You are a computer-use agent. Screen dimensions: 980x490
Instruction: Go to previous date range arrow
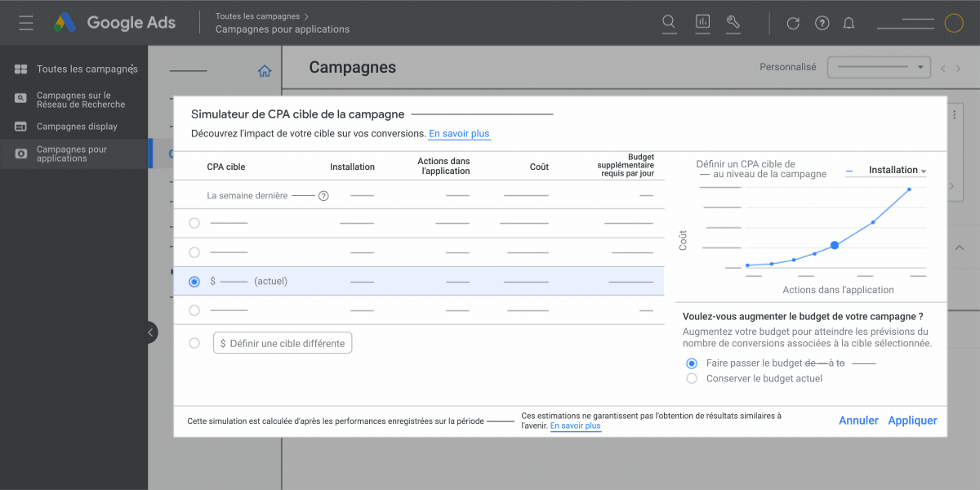tap(943, 69)
